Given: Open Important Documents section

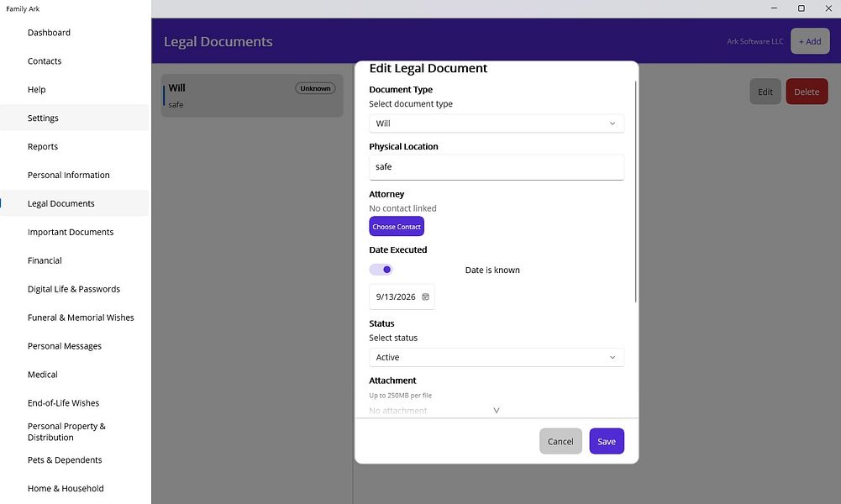Looking at the screenshot, I should (75, 232).
